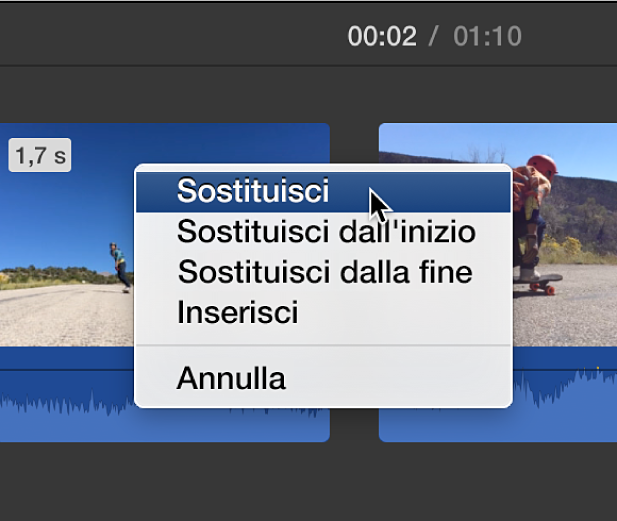This screenshot has width=617, height=521.
Task: Click Annulla to cancel the menu
Action: click(x=323, y=378)
